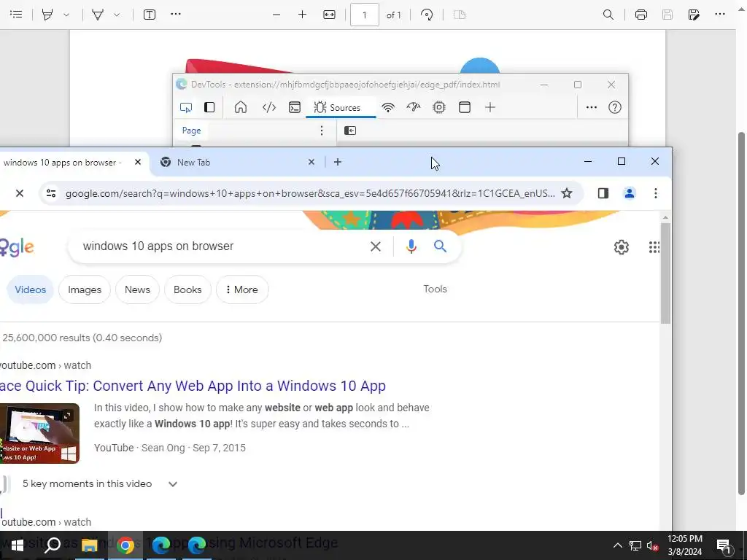
Task: Open PDF toolbar settings and more menu
Action: point(720,15)
